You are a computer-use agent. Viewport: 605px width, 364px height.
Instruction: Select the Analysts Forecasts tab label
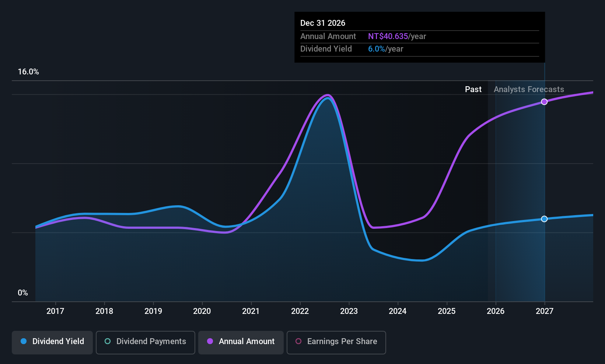(x=529, y=89)
